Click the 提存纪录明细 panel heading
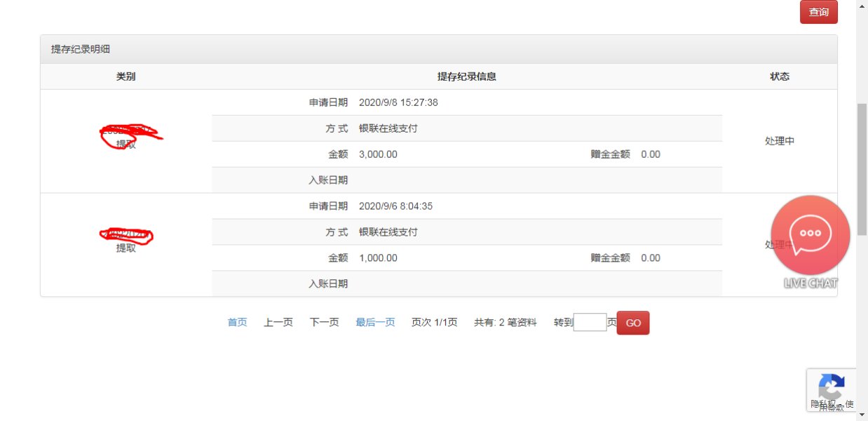Screen dimensions: 868x421 pos(81,49)
